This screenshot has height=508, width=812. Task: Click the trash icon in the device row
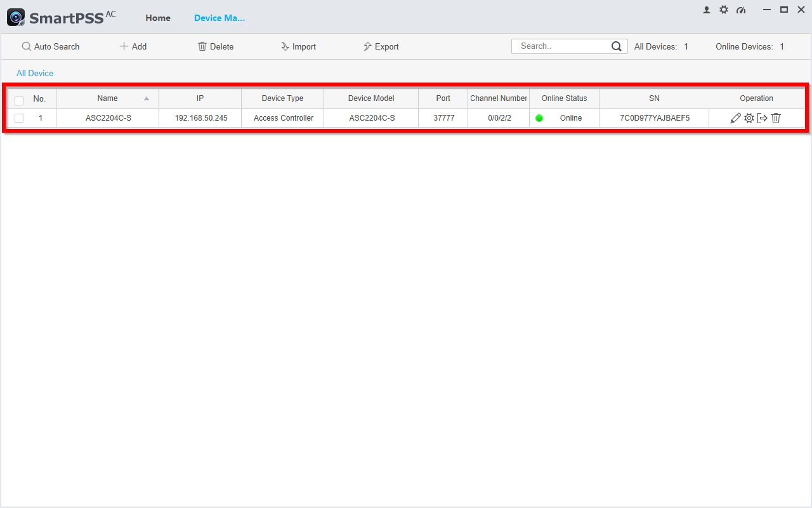click(776, 118)
